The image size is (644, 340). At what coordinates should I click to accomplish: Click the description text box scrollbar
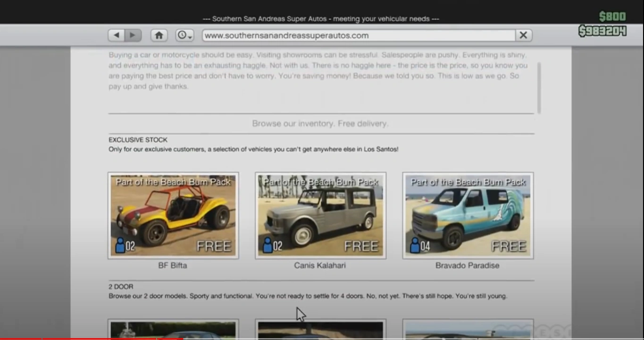[539, 88]
